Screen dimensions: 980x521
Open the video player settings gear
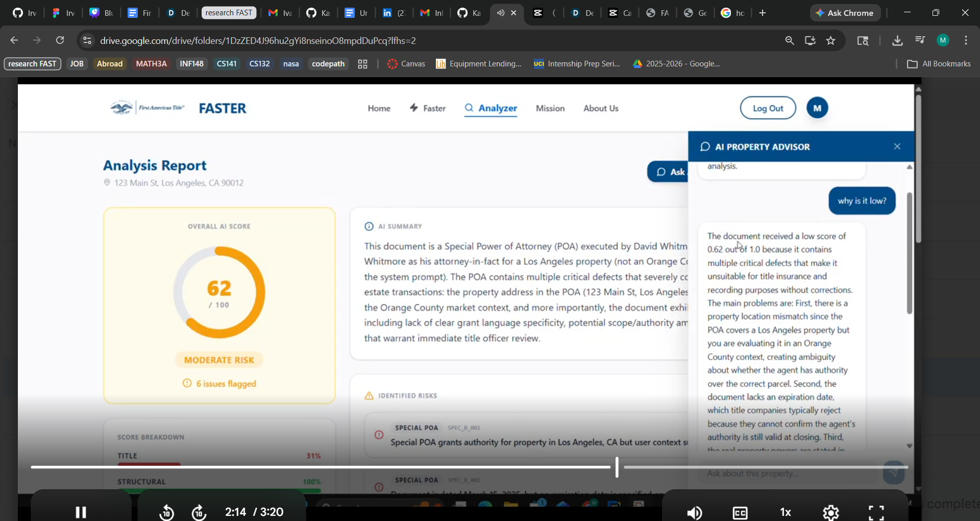pos(831,512)
